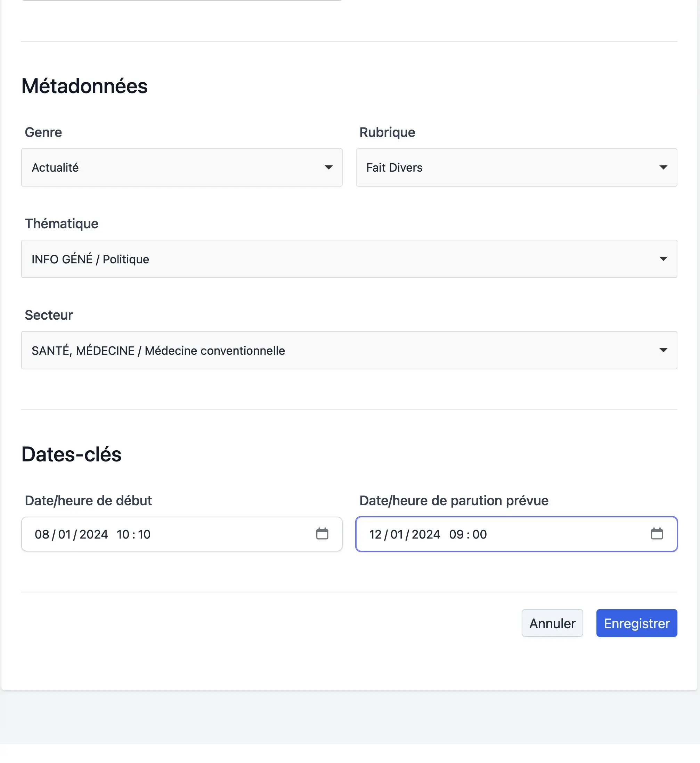Select day 12 in parution prévue field
Viewport: 700px width, 763px height.
[375, 534]
